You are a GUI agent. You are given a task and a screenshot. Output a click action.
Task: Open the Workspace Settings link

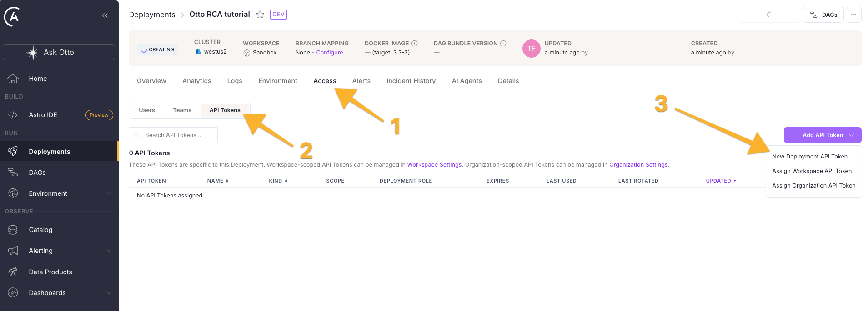[x=434, y=165]
